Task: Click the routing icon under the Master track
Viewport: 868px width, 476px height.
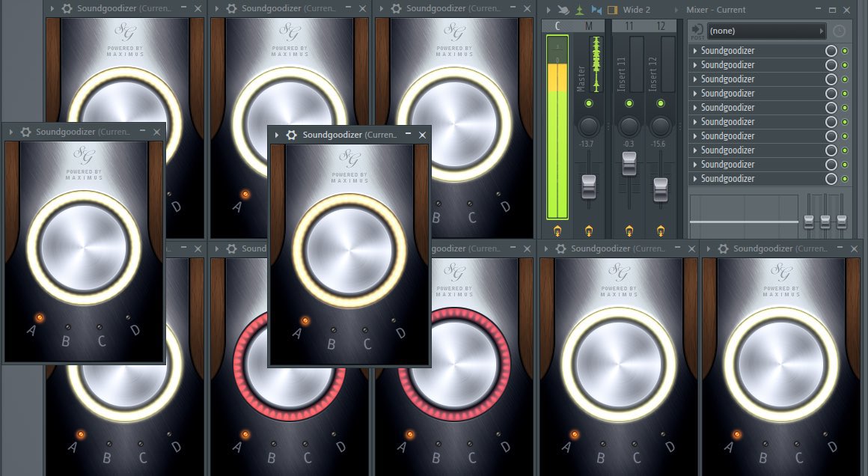Action: [588, 231]
